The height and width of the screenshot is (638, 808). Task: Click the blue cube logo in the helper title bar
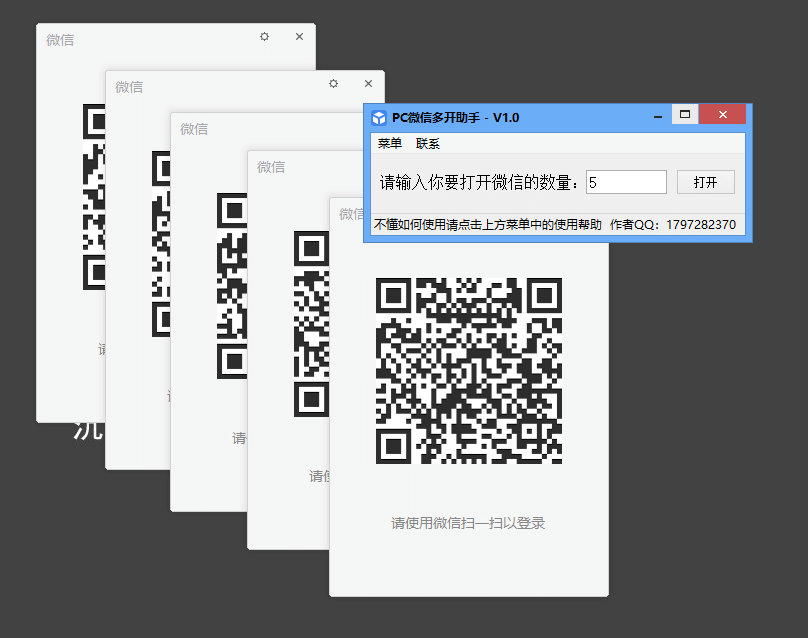point(380,116)
